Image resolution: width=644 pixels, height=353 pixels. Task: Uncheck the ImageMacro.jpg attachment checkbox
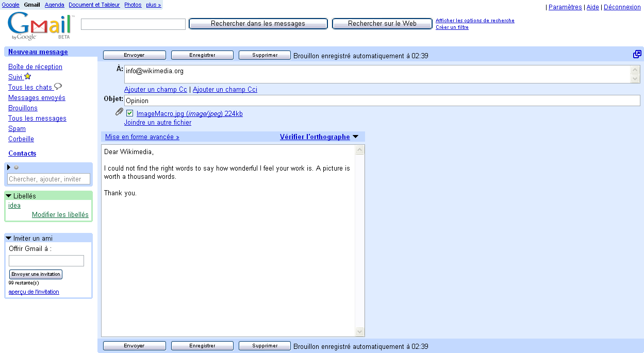130,113
